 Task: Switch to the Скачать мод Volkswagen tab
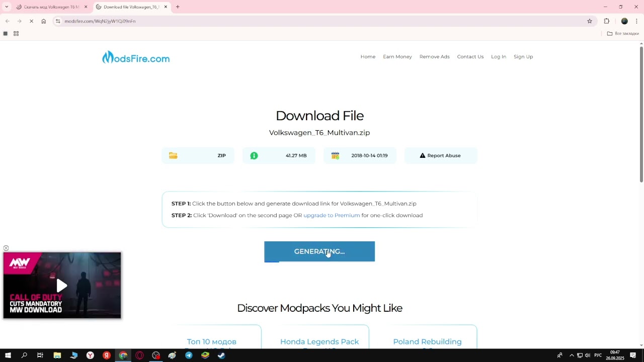51,7
